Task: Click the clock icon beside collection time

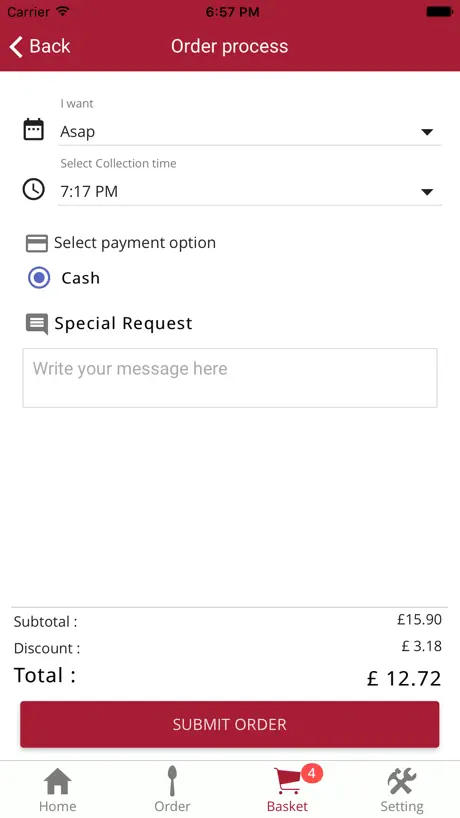Action: pyautogui.click(x=34, y=189)
